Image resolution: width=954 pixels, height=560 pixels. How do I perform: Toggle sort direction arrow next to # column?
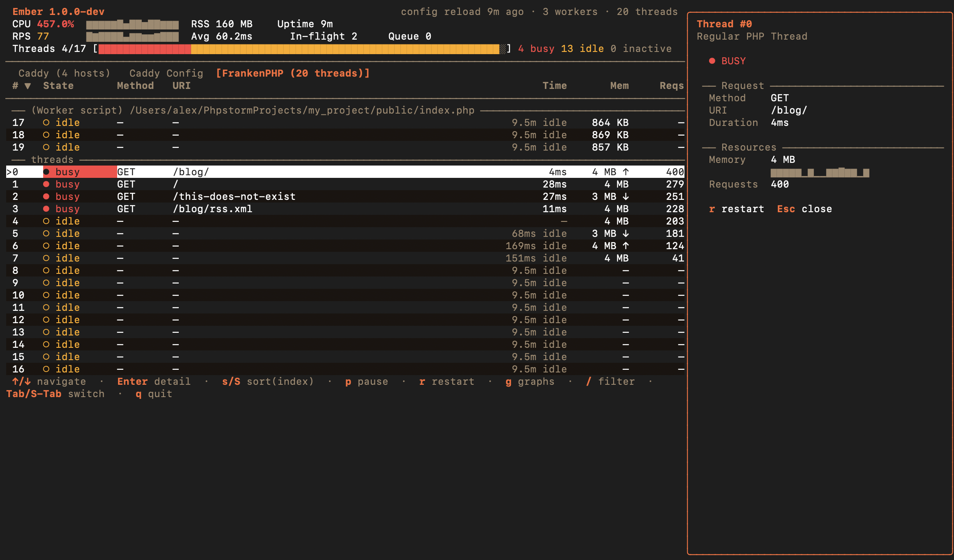point(28,86)
